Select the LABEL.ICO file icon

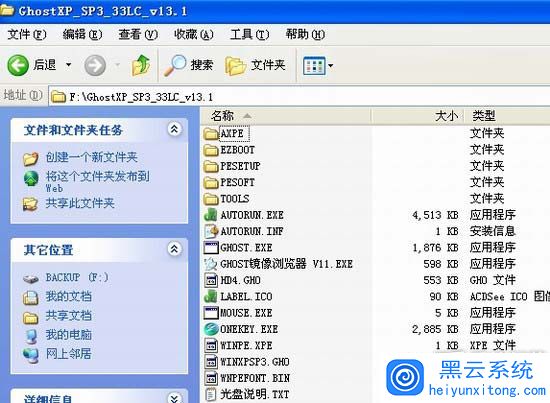point(211,297)
